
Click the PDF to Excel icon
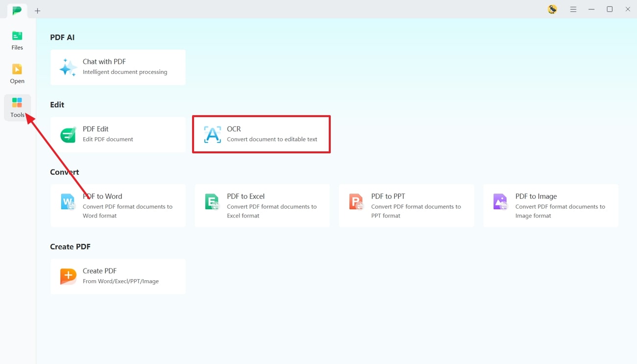212,202
